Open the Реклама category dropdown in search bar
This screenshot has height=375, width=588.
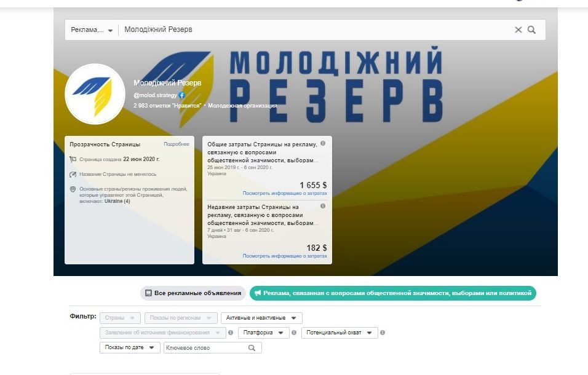pyautogui.click(x=92, y=30)
